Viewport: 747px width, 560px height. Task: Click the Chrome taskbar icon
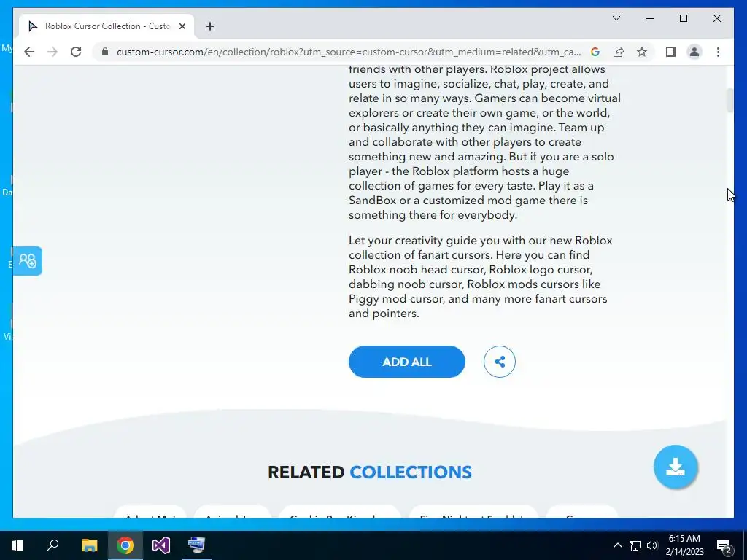tap(125, 545)
